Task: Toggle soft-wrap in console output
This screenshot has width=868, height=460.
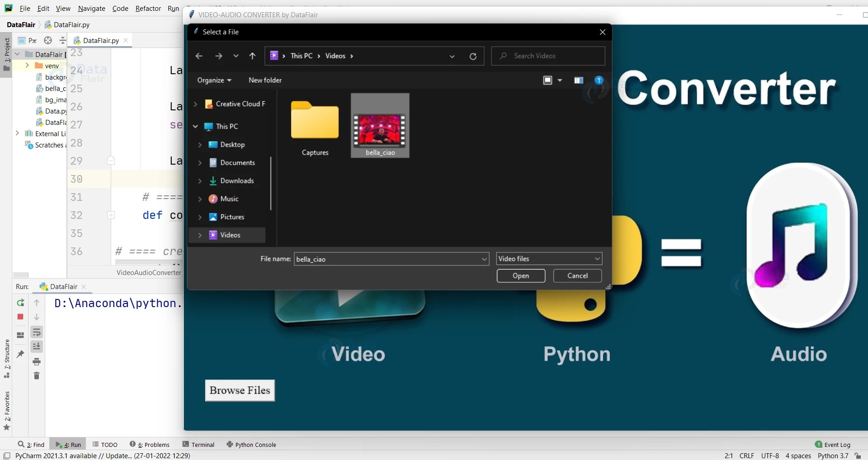Action: tap(37, 332)
